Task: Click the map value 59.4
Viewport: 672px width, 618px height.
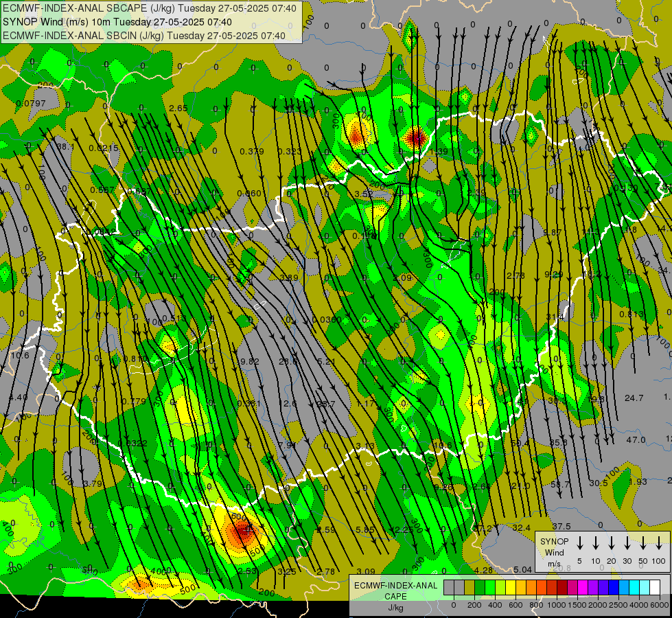Action: [x=520, y=443]
